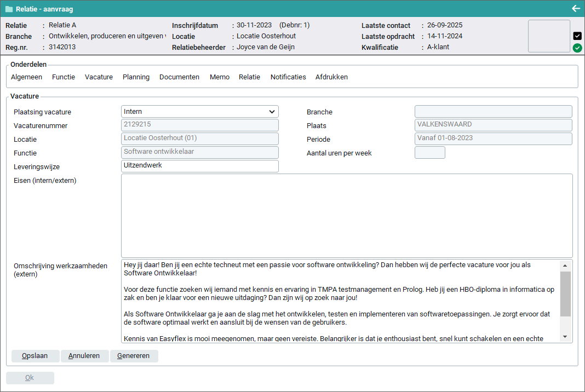Click the back arrow in title bar
585x392 pixels.
pyautogui.click(x=576, y=9)
